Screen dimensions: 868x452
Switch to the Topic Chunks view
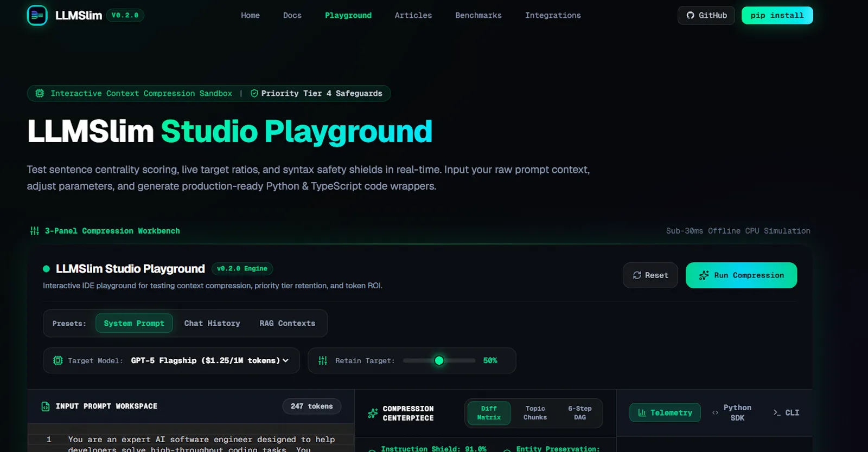point(535,413)
